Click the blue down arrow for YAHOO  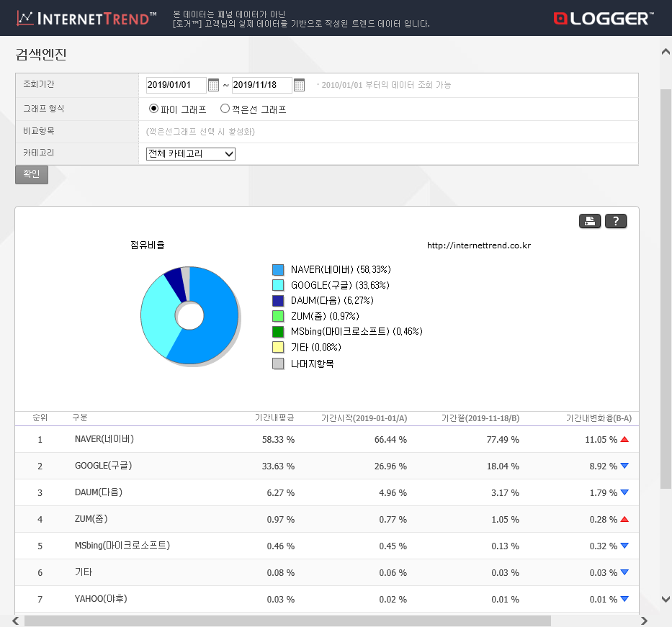[624, 599]
